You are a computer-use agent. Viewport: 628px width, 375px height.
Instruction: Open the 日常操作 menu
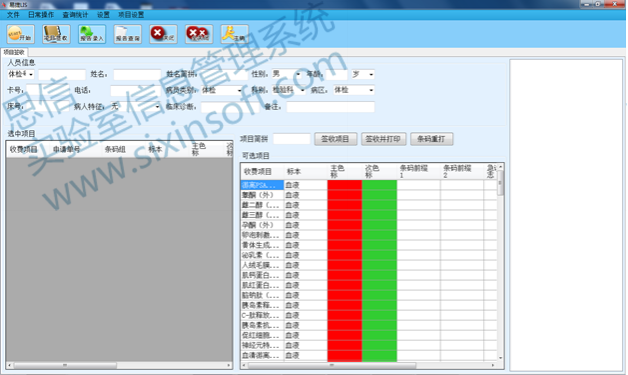click(41, 15)
